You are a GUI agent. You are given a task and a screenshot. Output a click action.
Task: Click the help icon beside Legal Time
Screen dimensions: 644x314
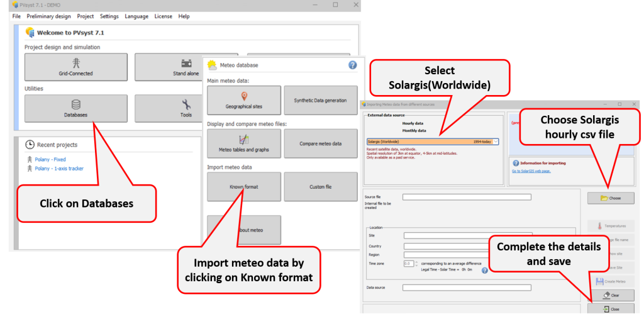484,270
